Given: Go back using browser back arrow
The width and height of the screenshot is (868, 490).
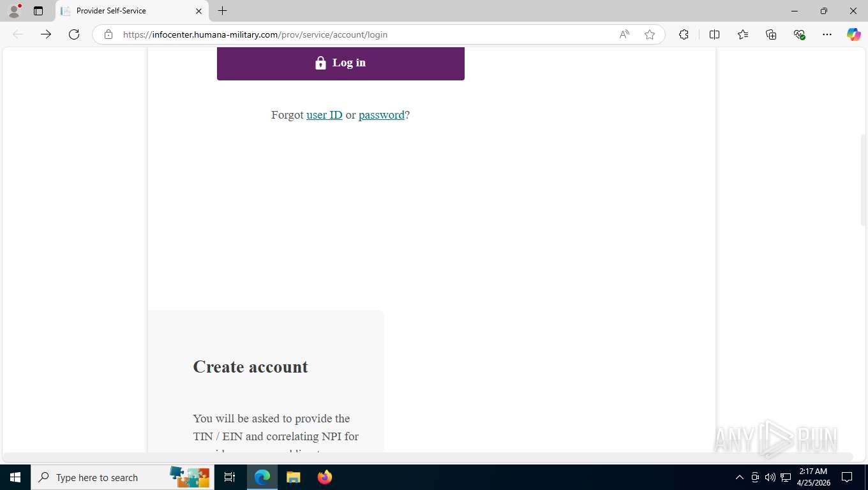Looking at the screenshot, I should [x=18, y=34].
